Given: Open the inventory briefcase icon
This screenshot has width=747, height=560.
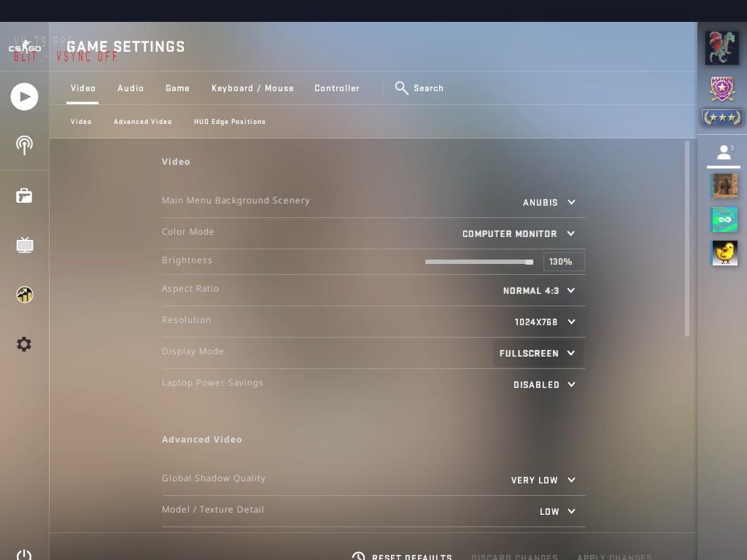Looking at the screenshot, I should pos(24,195).
